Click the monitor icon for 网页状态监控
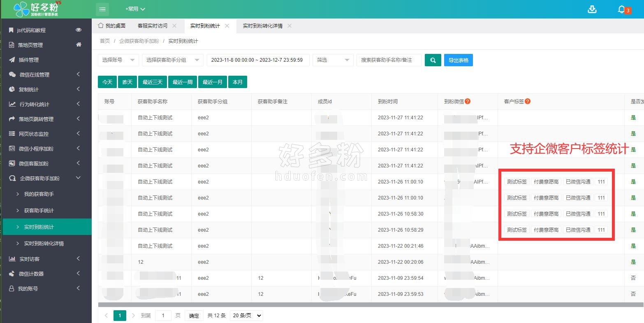Image resolution: width=644 pixels, height=323 pixels. pyautogui.click(x=12, y=134)
